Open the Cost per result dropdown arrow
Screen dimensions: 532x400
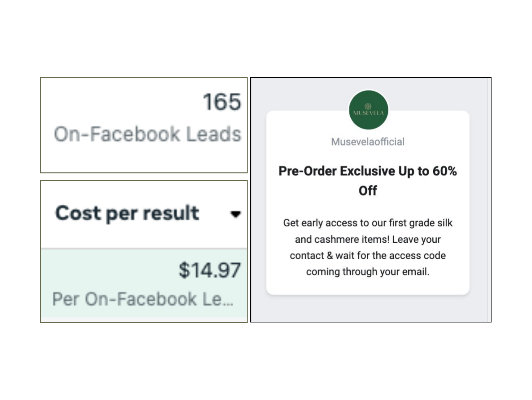click(x=236, y=214)
